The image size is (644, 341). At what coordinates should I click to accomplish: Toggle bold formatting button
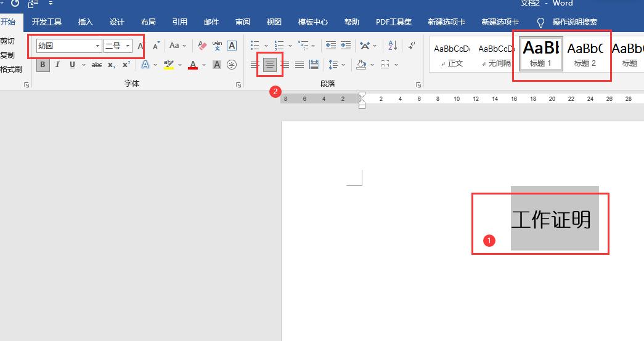43,65
